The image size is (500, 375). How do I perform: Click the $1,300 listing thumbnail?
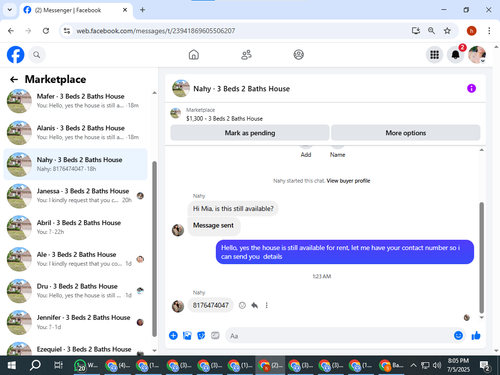click(176, 114)
